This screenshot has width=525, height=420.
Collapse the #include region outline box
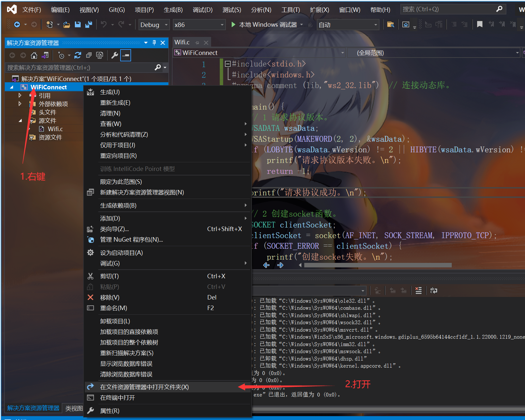pos(228,64)
